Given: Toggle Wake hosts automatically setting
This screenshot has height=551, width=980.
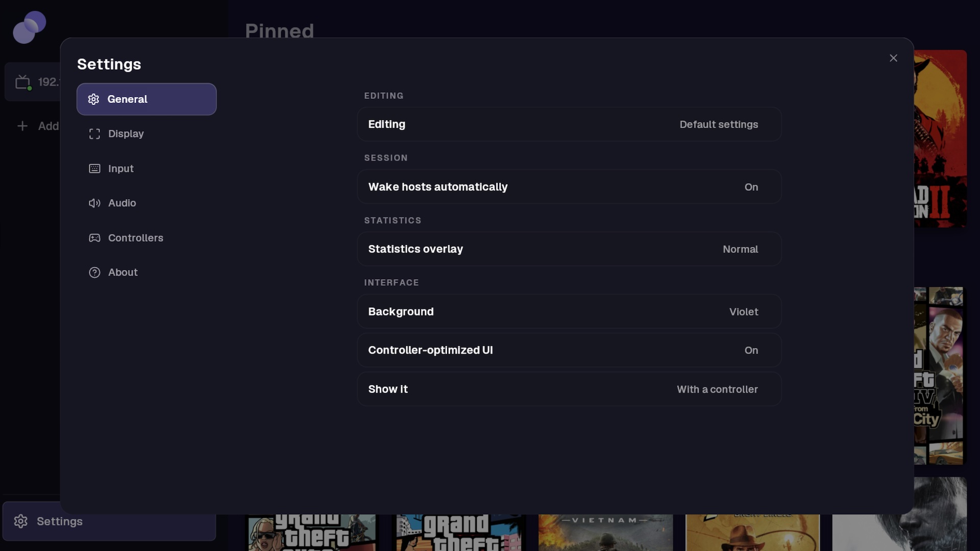Looking at the screenshot, I should [x=569, y=187].
